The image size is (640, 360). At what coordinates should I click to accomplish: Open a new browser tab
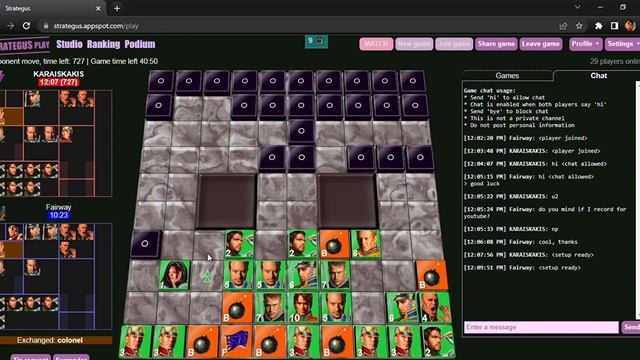click(x=117, y=8)
